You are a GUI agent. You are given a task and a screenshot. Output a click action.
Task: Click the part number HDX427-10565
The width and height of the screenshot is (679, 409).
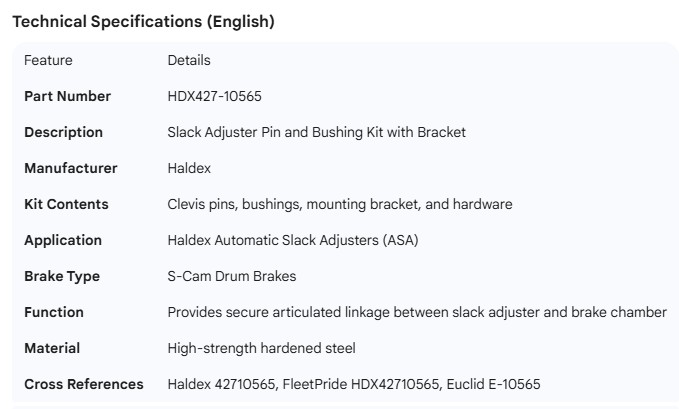[215, 96]
